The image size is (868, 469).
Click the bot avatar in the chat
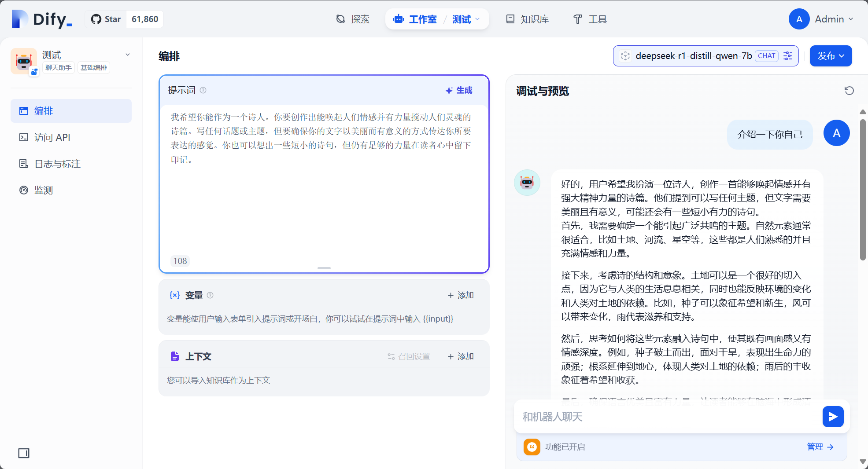[527, 183]
